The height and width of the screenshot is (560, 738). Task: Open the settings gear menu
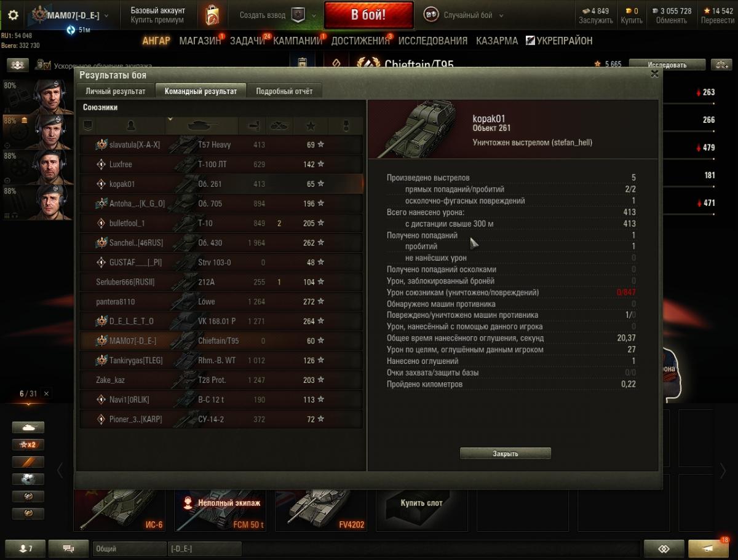13,15
